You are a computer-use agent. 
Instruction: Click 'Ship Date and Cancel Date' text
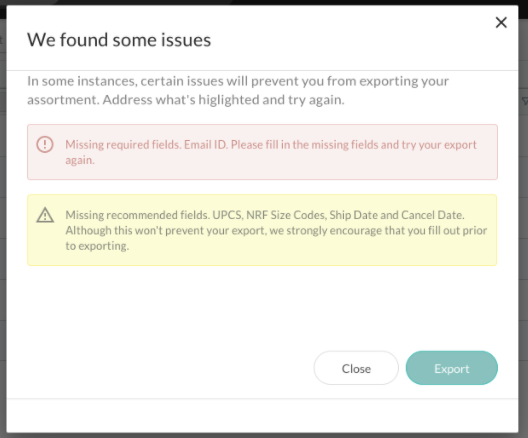(x=397, y=215)
